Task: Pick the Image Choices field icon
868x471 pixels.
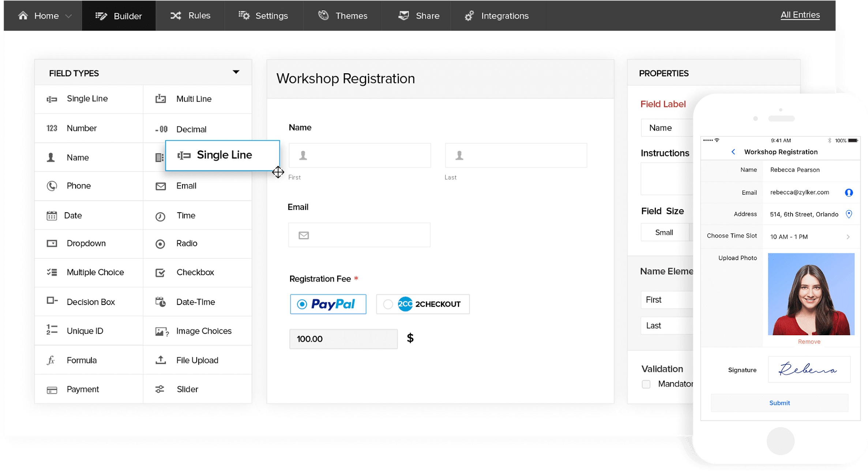Action: (161, 331)
